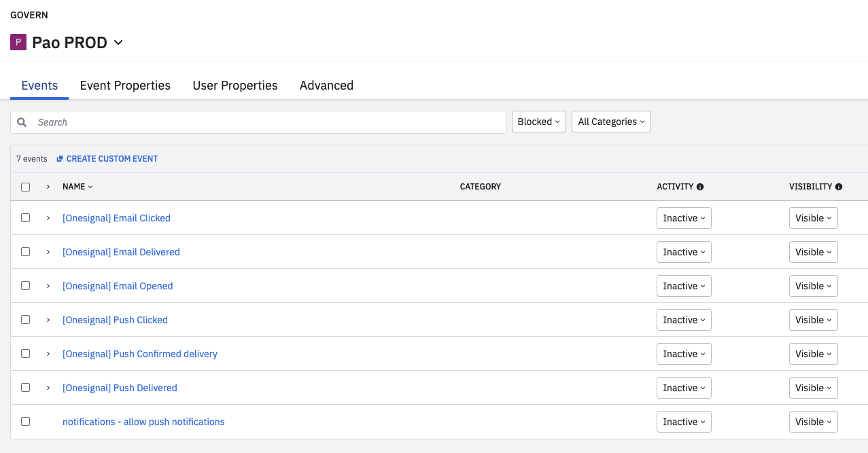868x453 pixels.
Task: Click the Visibility column info icon
Action: click(x=839, y=187)
